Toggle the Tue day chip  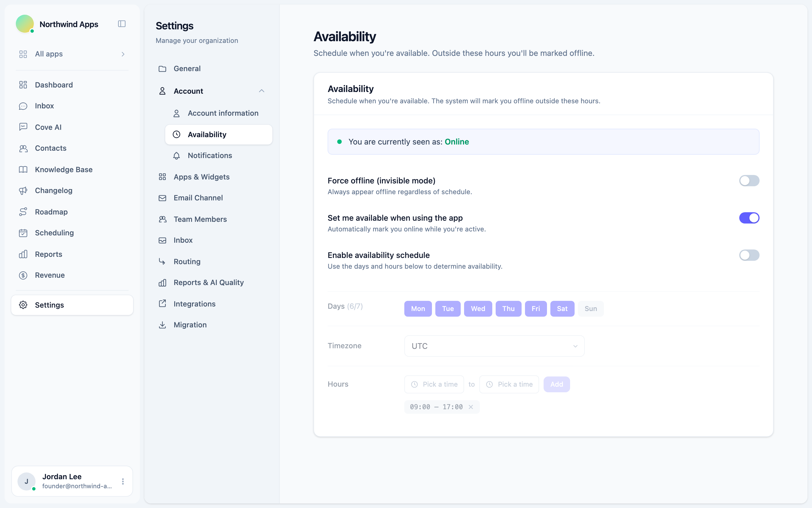click(448, 308)
